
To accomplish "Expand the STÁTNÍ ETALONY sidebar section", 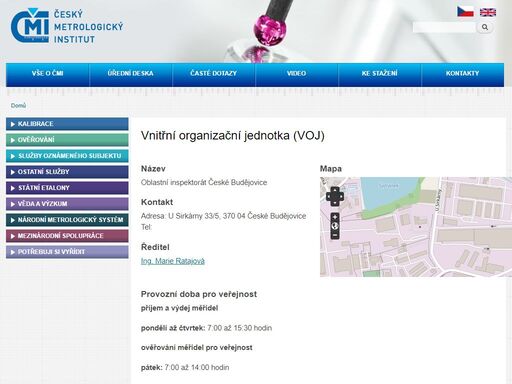I will coord(67,188).
